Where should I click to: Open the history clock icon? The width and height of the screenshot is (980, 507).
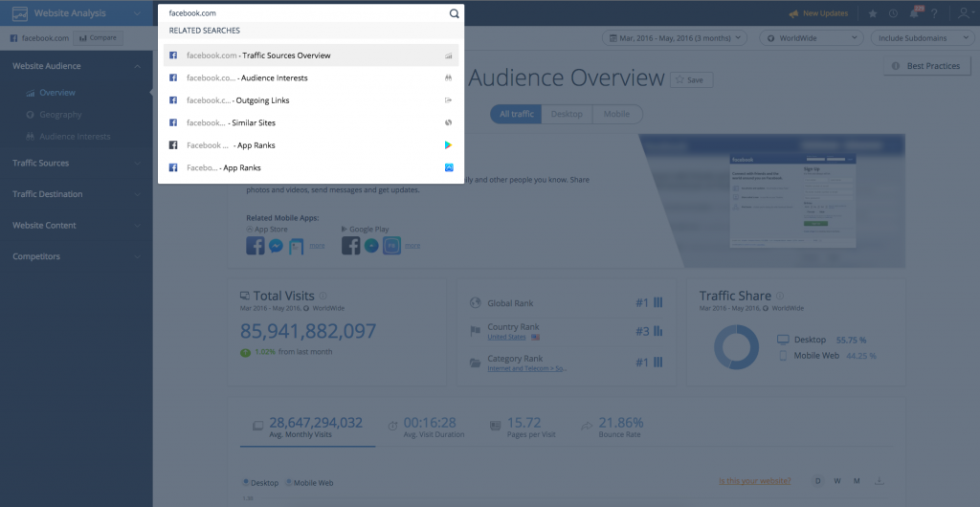pyautogui.click(x=893, y=13)
